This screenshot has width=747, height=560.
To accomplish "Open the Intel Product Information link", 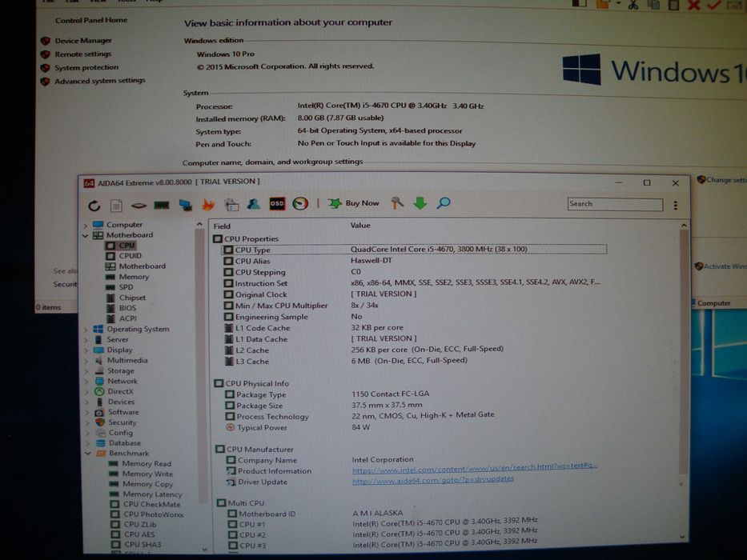I will (475, 467).
